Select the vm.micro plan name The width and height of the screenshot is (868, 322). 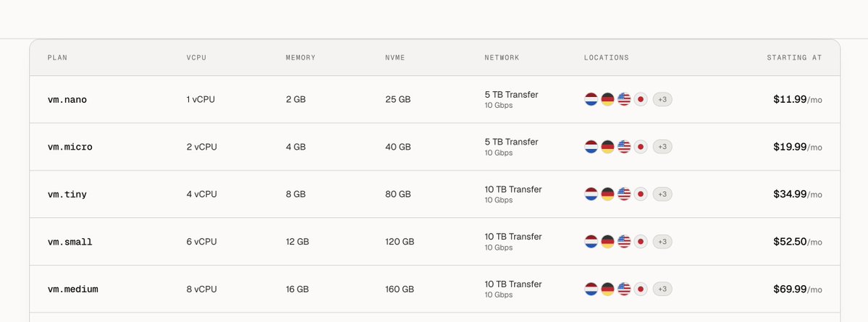coord(69,147)
